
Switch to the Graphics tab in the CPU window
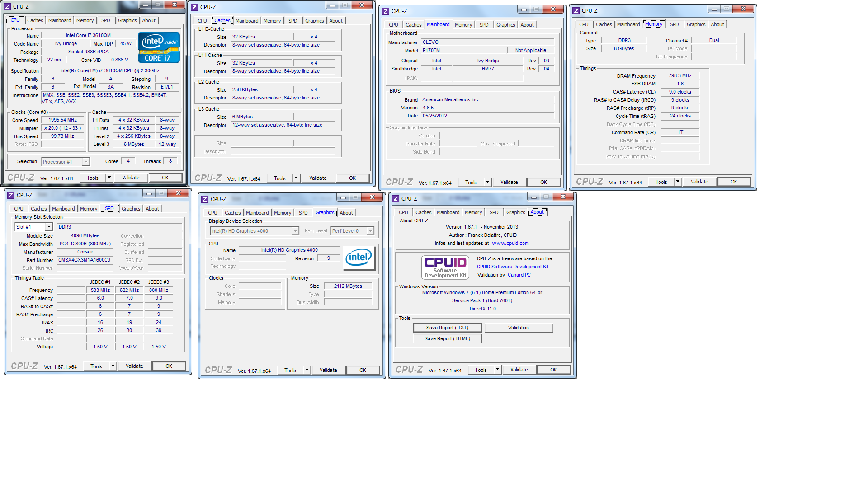127,20
